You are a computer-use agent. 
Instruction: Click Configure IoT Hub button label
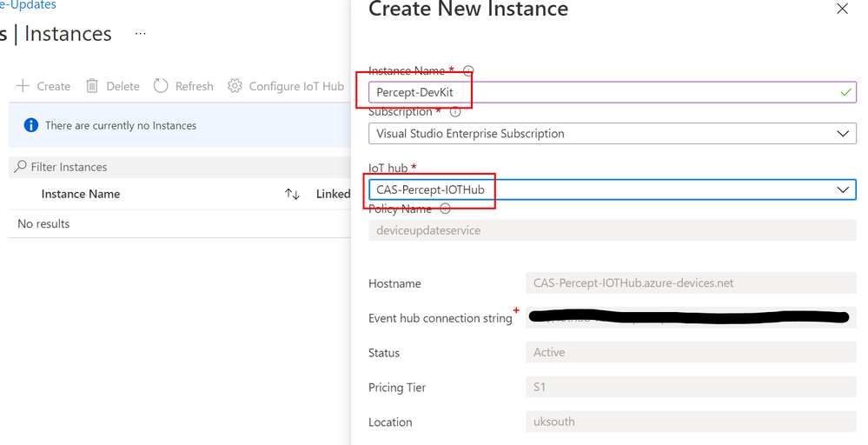(296, 86)
